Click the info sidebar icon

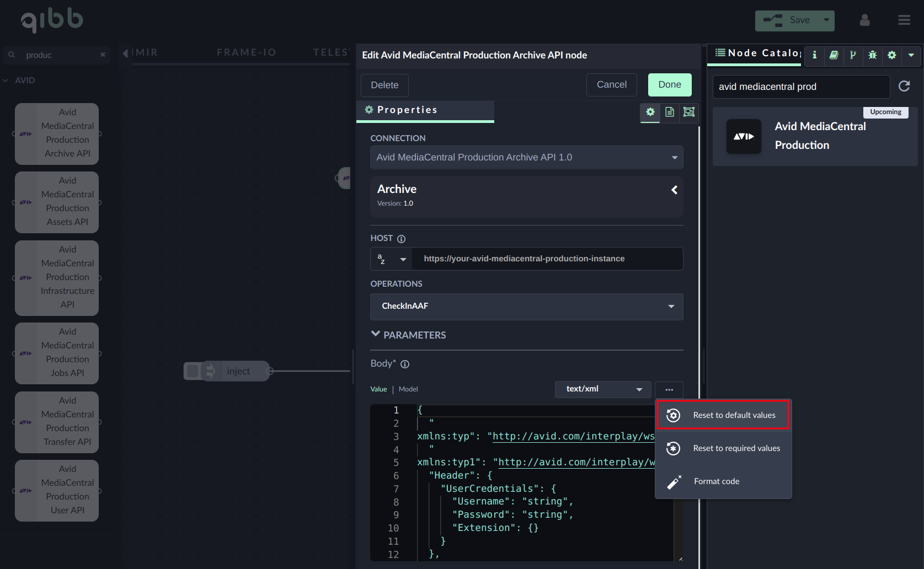[x=814, y=55]
